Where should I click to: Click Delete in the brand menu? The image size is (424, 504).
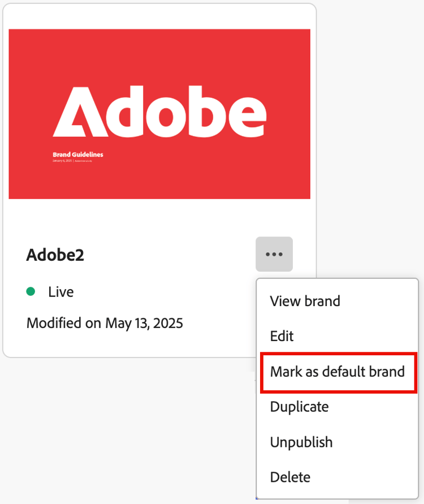point(290,477)
